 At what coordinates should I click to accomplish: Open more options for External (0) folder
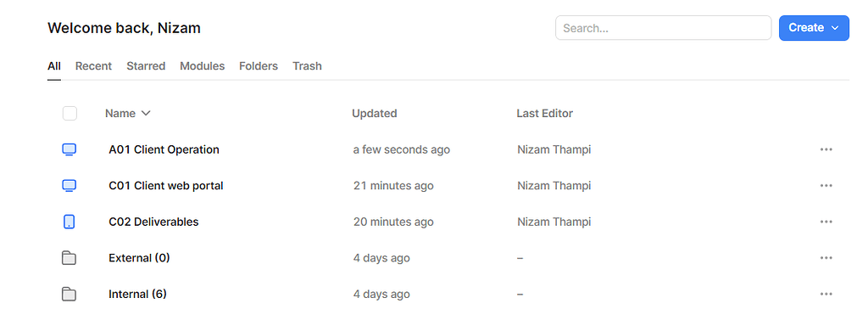click(x=826, y=258)
